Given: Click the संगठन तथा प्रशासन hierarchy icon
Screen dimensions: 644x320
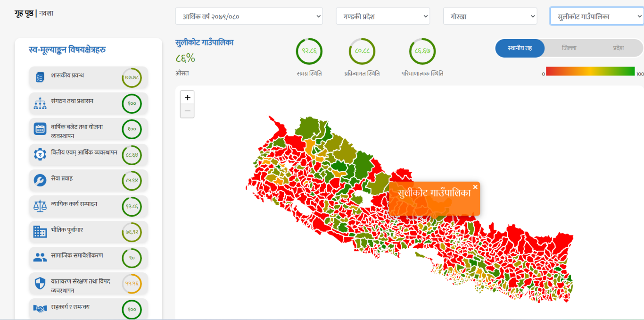Looking at the screenshot, I should coord(40,103).
